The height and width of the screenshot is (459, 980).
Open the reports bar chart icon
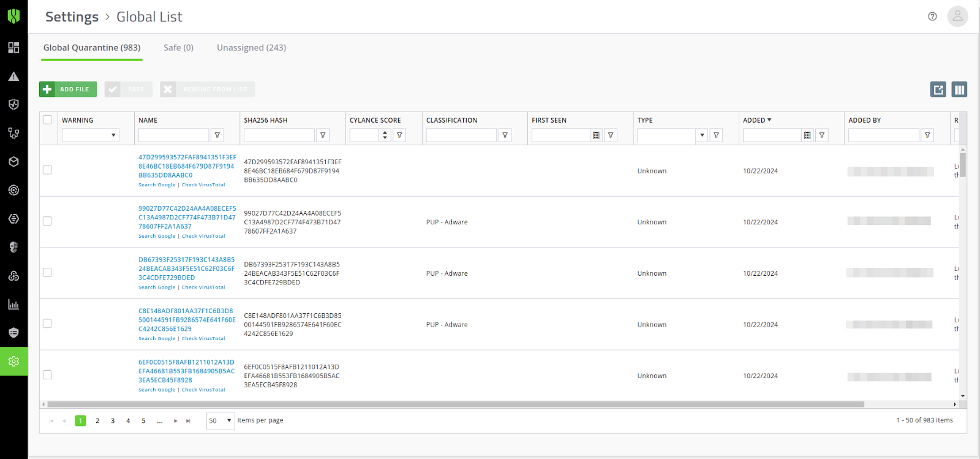(13, 305)
